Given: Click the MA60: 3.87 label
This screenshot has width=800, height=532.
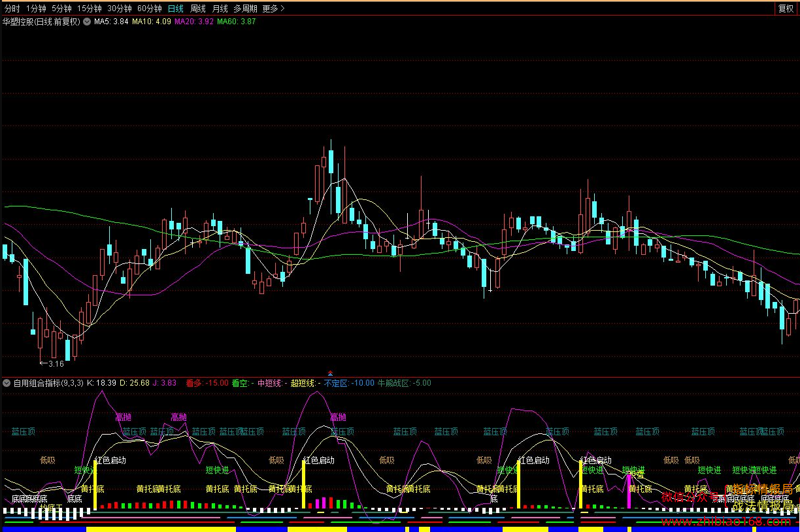Looking at the screenshot, I should [x=237, y=22].
